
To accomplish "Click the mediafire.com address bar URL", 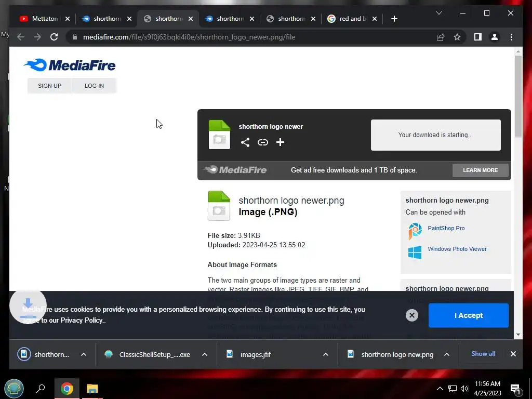I will point(189,37).
